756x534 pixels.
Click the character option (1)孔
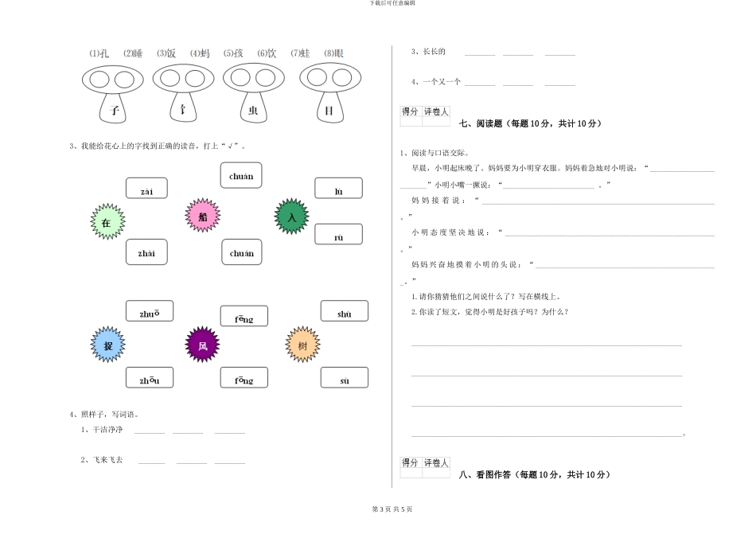99,53
